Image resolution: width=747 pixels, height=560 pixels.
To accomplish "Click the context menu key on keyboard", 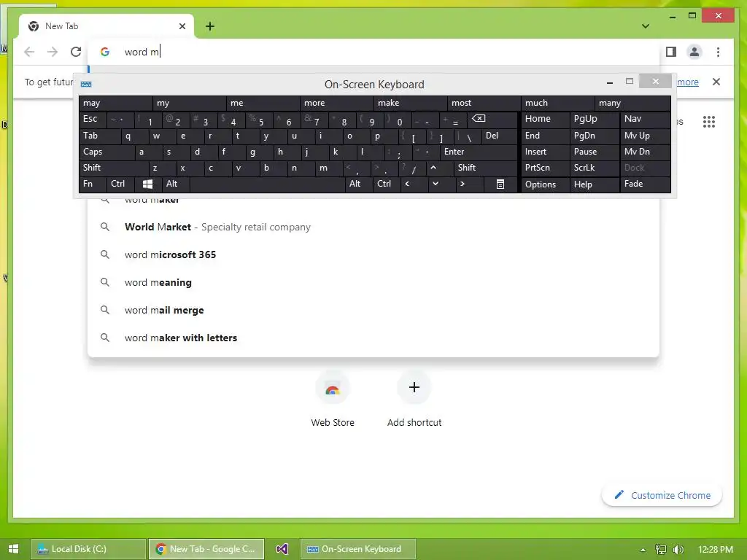I will [500, 184].
